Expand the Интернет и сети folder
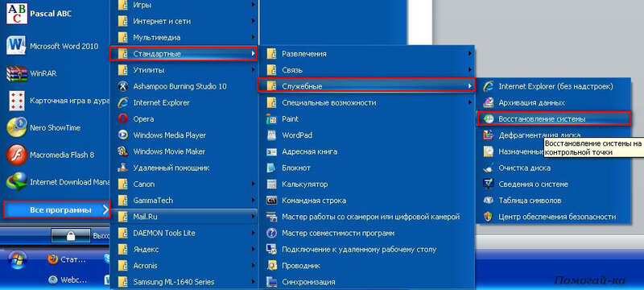The height and width of the screenshot is (290, 644). [x=184, y=22]
